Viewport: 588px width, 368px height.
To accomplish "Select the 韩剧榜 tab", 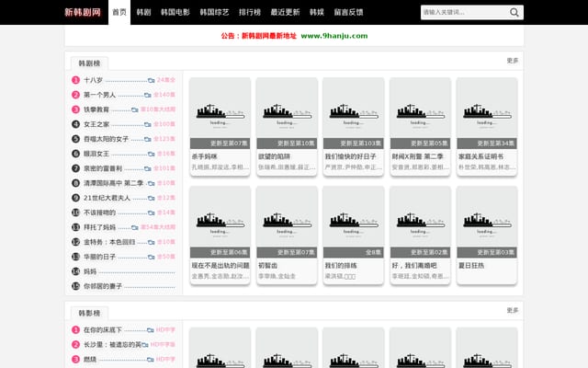I will pos(89,63).
